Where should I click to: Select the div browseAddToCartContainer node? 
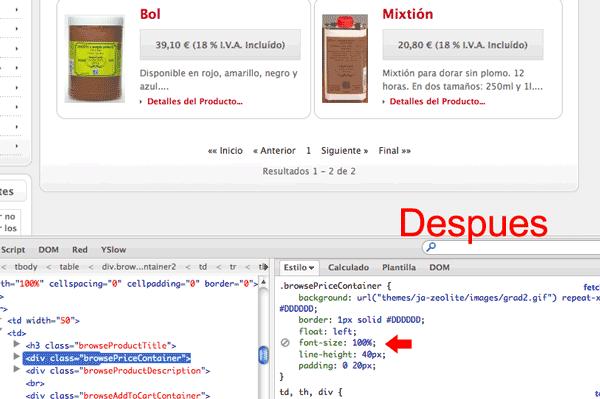[118, 395]
